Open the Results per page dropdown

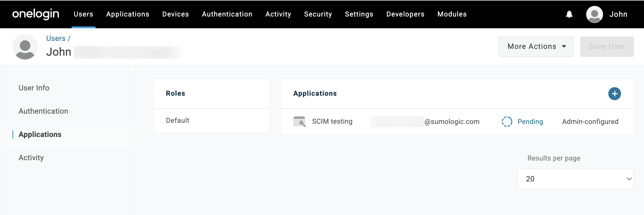[575, 179]
